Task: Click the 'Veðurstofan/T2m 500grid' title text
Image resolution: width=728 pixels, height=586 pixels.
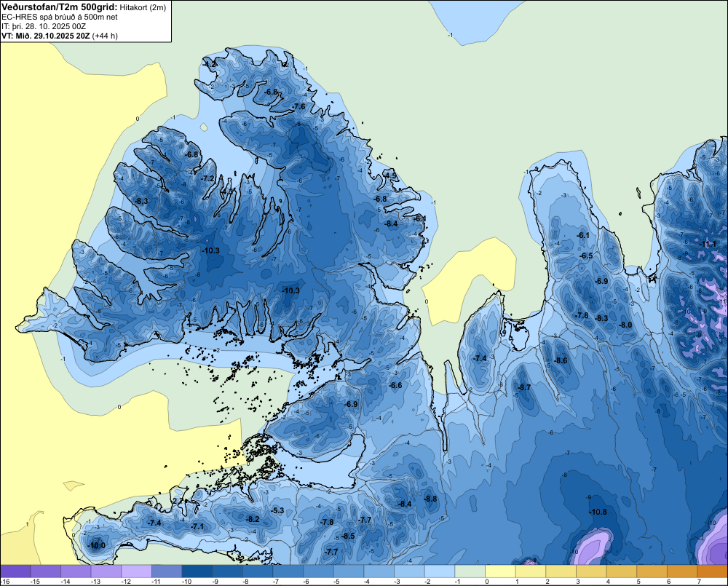Action: 59,7
